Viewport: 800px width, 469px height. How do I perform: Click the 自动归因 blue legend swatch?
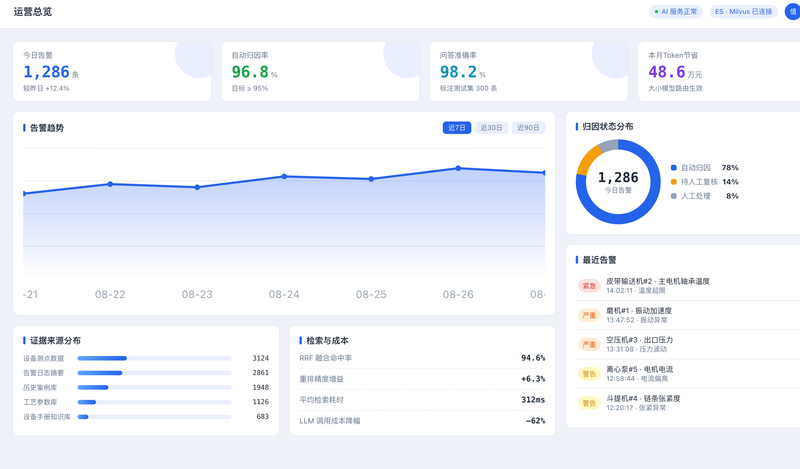(673, 168)
